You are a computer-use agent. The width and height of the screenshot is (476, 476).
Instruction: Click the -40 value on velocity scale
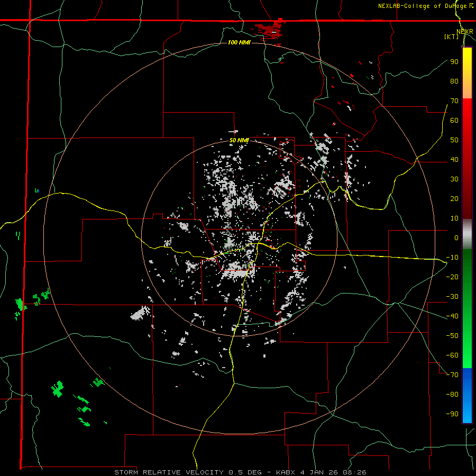452,316
